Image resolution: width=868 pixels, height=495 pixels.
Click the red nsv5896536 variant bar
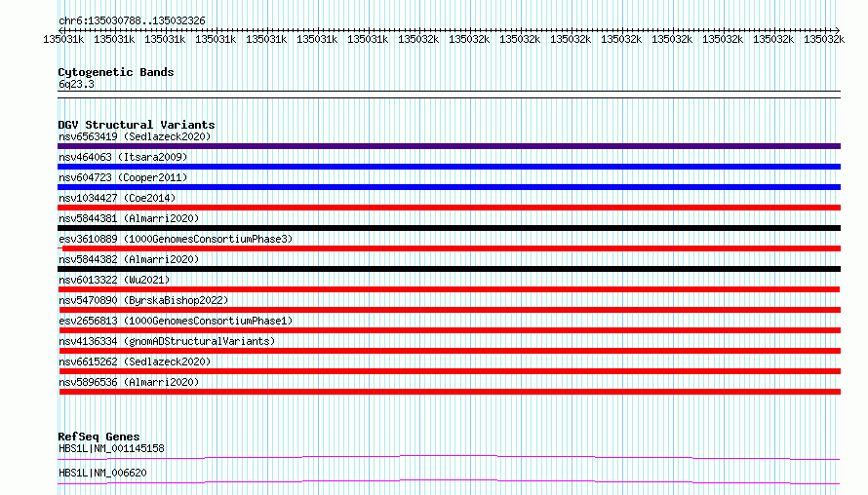click(x=450, y=392)
